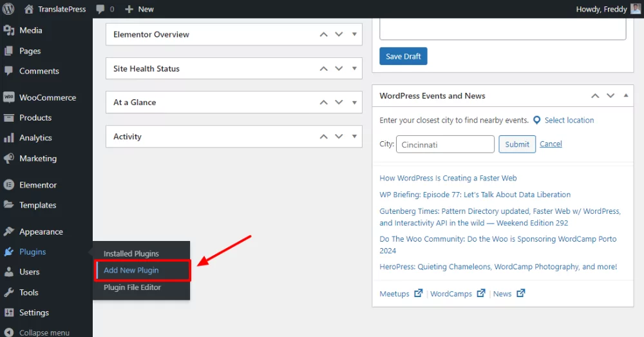
Task: Move WordPress Events and News widget down
Action: coord(611,96)
